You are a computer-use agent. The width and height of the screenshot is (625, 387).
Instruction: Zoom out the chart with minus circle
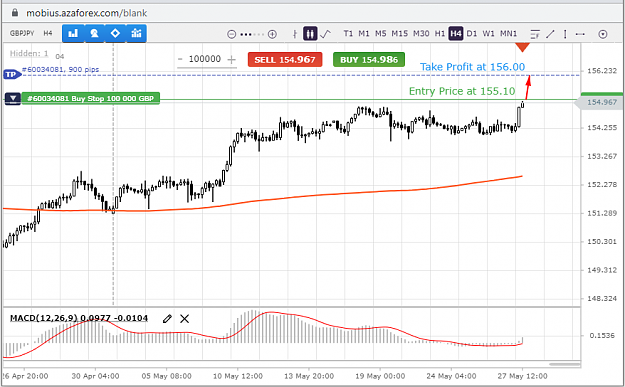tap(232, 34)
